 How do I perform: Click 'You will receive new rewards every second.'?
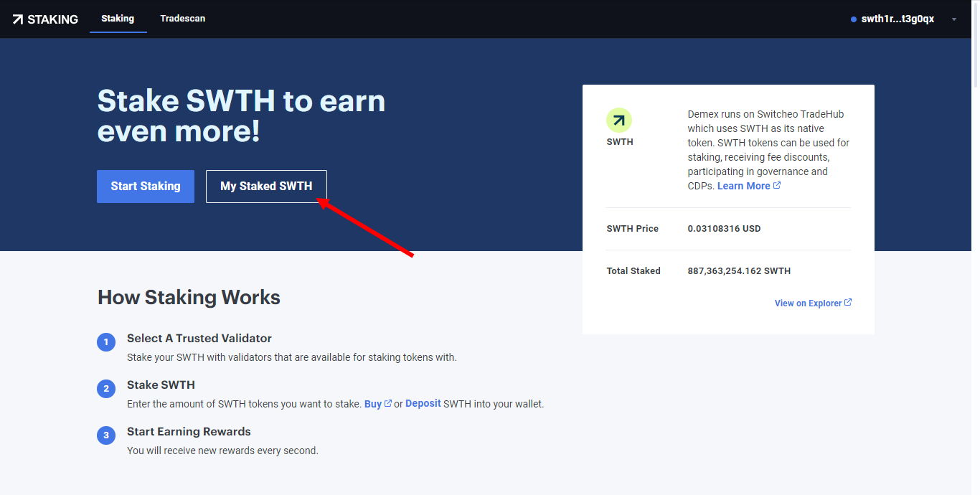pos(222,451)
